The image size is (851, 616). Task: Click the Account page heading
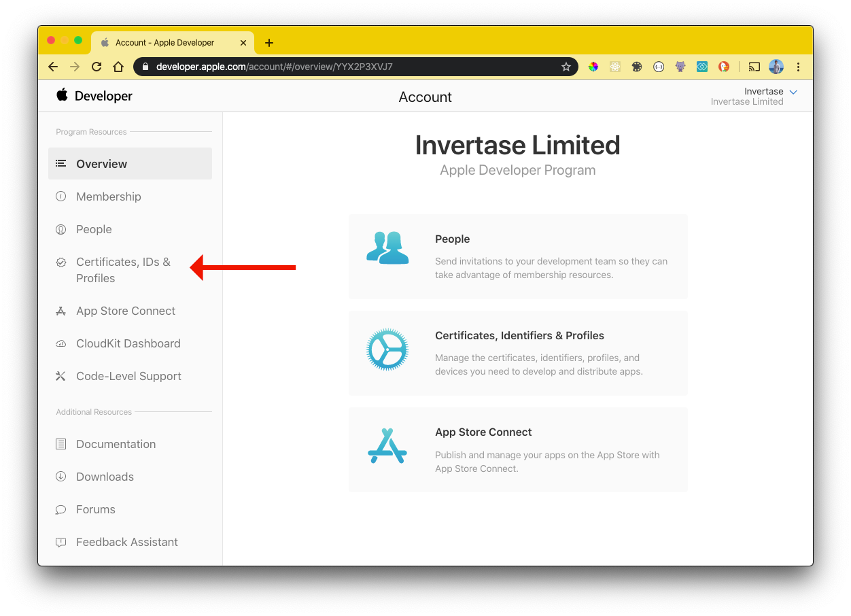[425, 97]
